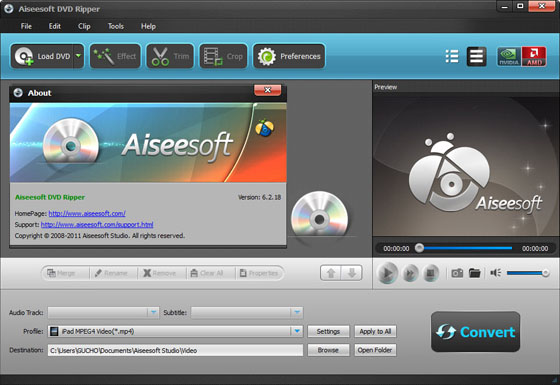Stop the preview playback

(x=431, y=273)
